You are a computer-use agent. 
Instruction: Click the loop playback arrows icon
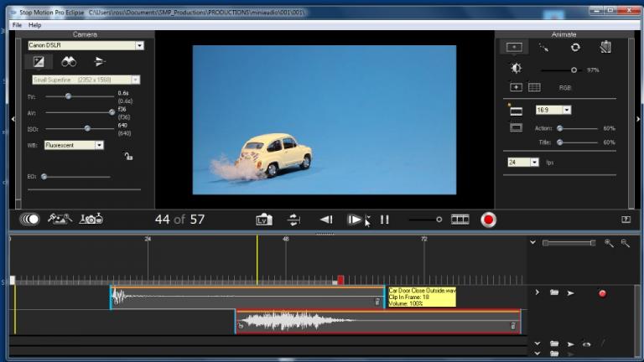pyautogui.click(x=293, y=220)
